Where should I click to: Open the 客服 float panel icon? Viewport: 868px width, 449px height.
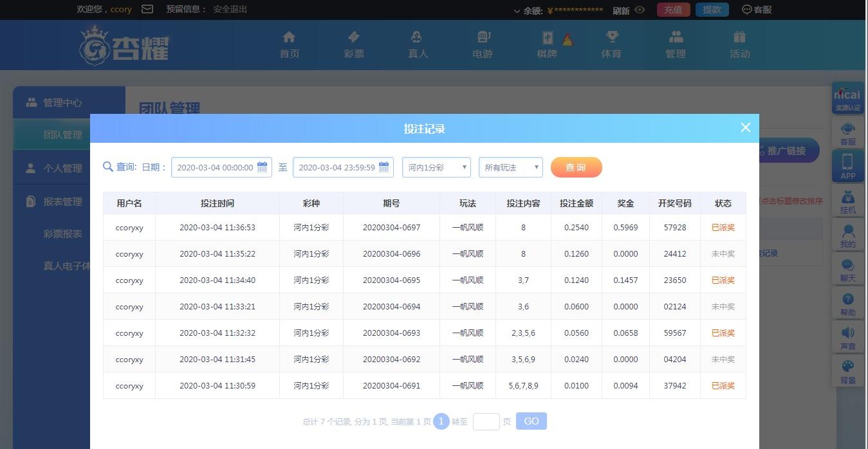[x=848, y=133]
